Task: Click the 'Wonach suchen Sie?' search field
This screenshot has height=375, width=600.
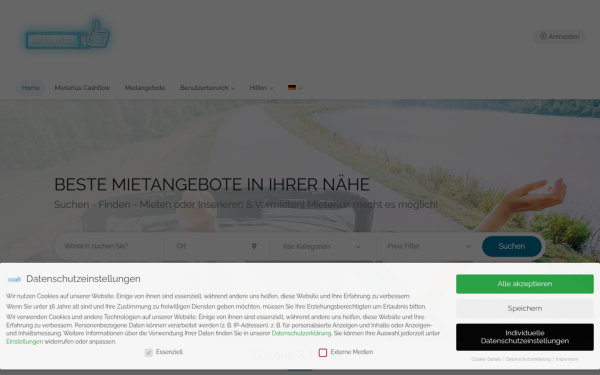Action: [x=109, y=246]
